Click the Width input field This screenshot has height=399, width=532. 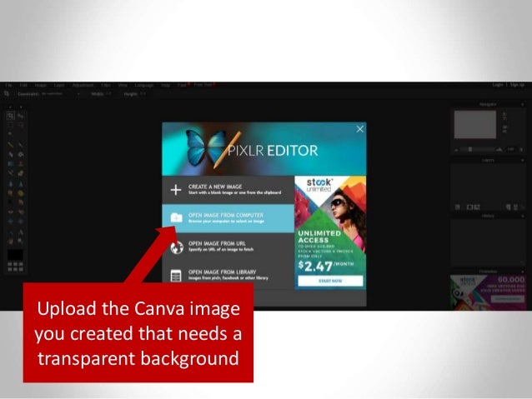click(x=109, y=94)
